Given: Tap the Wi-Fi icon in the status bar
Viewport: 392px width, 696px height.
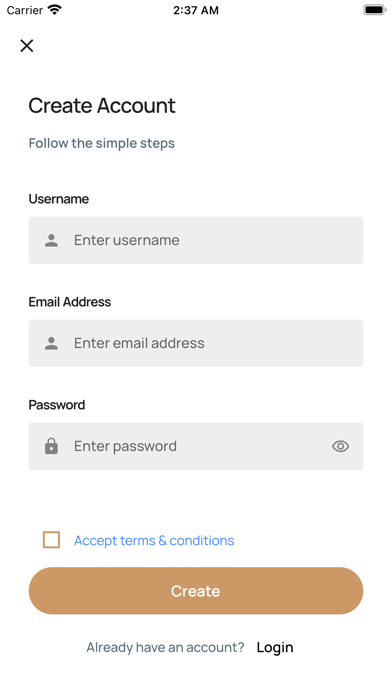Looking at the screenshot, I should point(55,10).
